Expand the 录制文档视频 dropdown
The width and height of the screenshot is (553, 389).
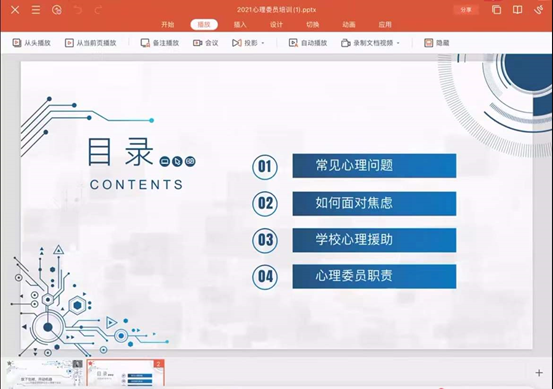pos(398,43)
